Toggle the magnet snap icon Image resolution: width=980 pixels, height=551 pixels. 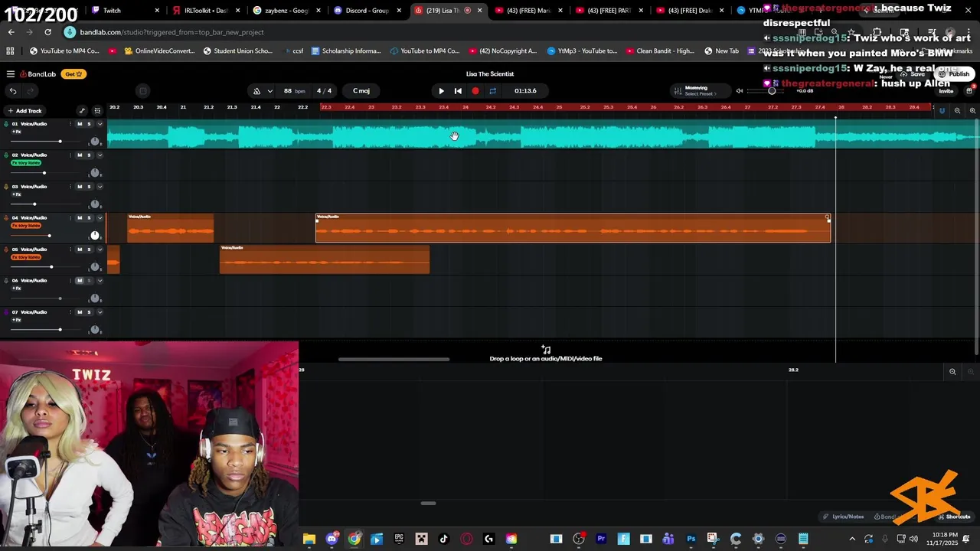(x=942, y=111)
